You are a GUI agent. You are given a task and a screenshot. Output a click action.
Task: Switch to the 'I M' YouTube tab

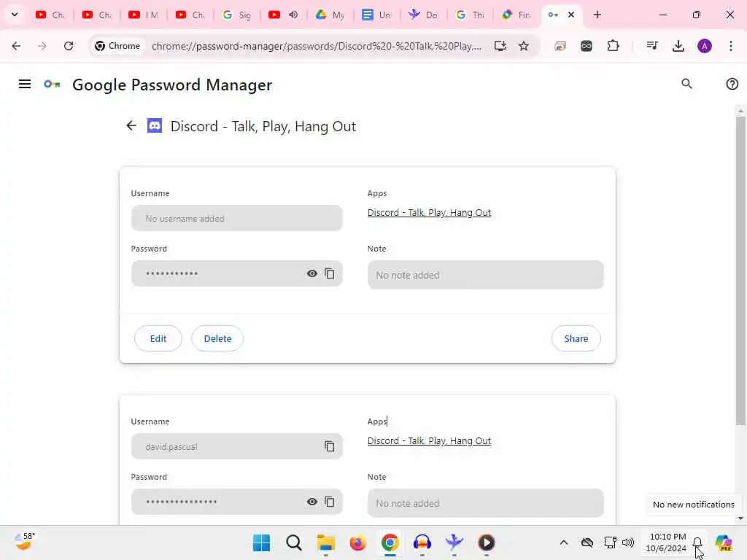tap(144, 15)
